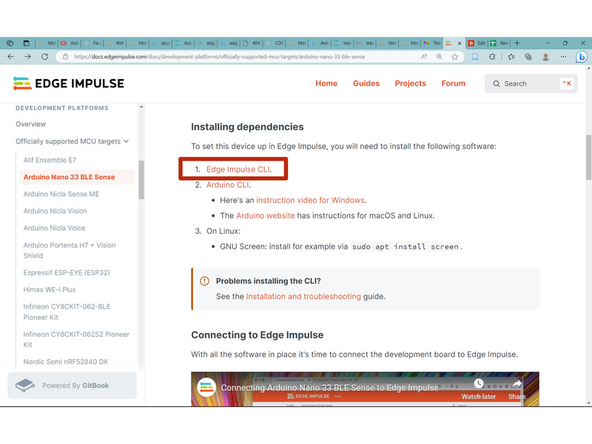The height and width of the screenshot is (444, 592).
Task: Select Infineon CY8CKIT-062S2 Pioneer Kit
Action: [76, 339]
